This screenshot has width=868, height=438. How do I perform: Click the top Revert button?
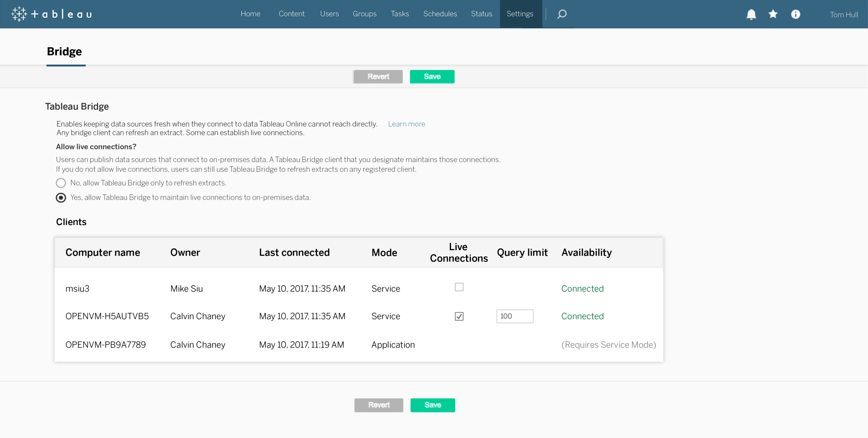(x=378, y=76)
